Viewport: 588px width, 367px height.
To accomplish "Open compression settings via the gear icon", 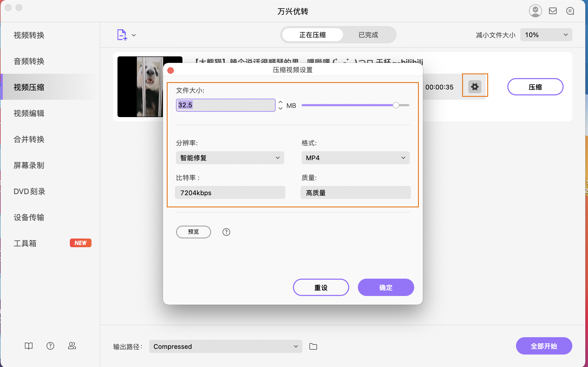I will click(475, 86).
